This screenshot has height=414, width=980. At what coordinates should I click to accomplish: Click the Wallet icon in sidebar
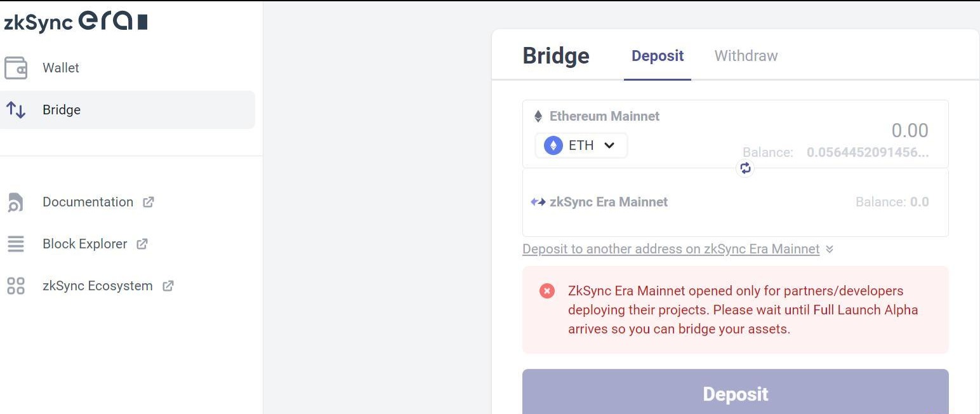(x=16, y=68)
